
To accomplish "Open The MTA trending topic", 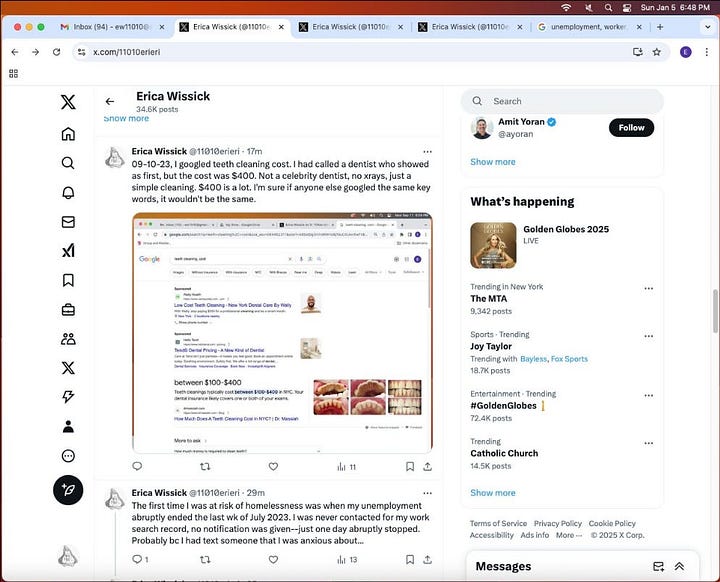I will coord(489,299).
